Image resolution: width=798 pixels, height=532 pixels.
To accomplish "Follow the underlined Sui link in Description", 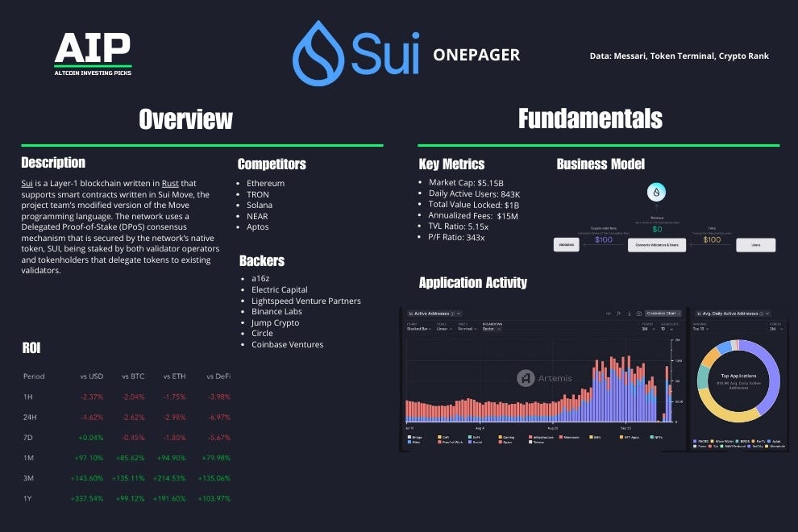I will (x=27, y=183).
